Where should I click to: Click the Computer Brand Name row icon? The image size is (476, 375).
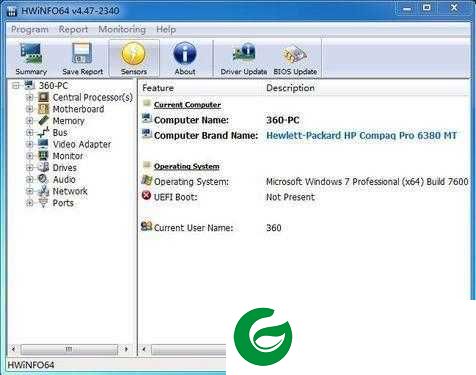pos(147,134)
